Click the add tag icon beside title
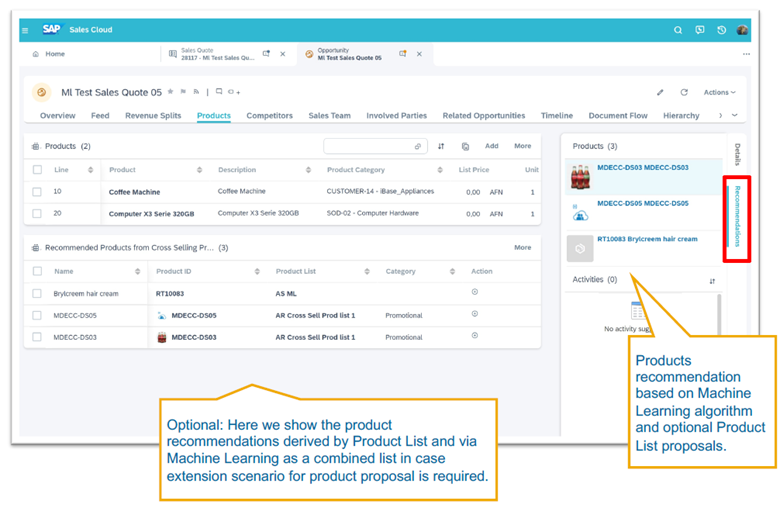 (234, 92)
